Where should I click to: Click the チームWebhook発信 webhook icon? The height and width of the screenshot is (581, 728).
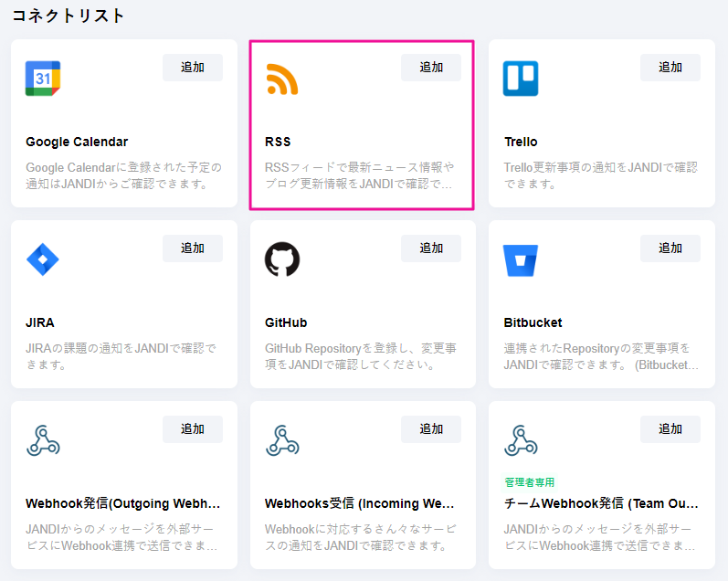[521, 440]
